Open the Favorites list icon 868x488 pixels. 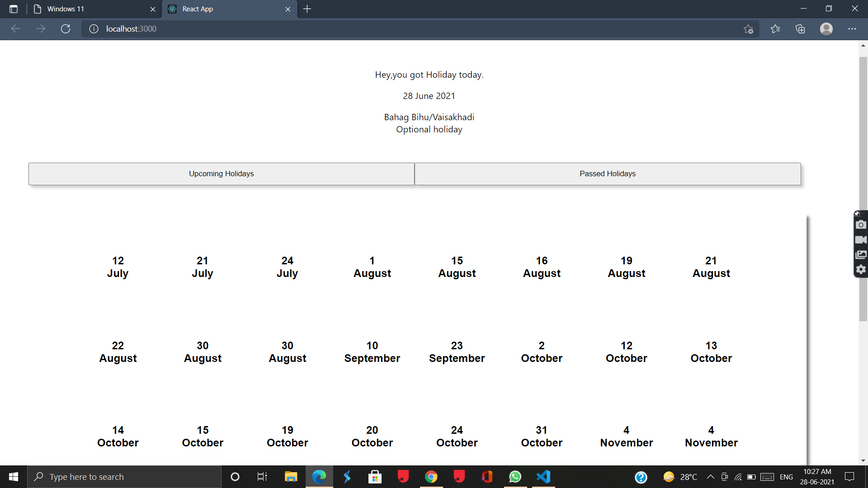pos(775,29)
